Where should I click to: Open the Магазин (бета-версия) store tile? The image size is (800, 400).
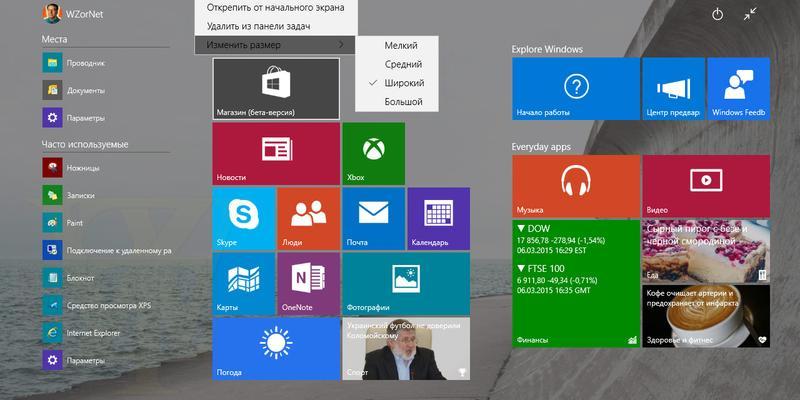coord(276,88)
